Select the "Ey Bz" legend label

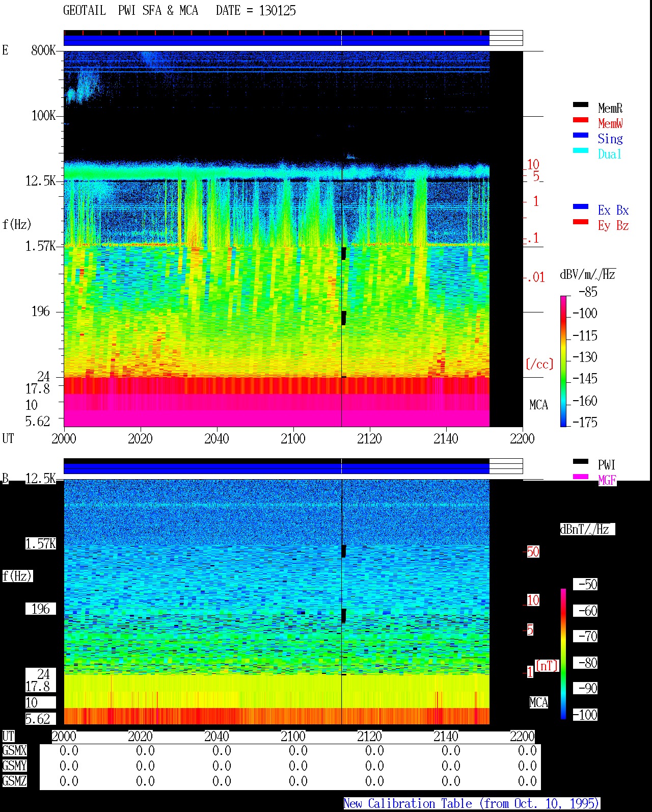(x=613, y=225)
